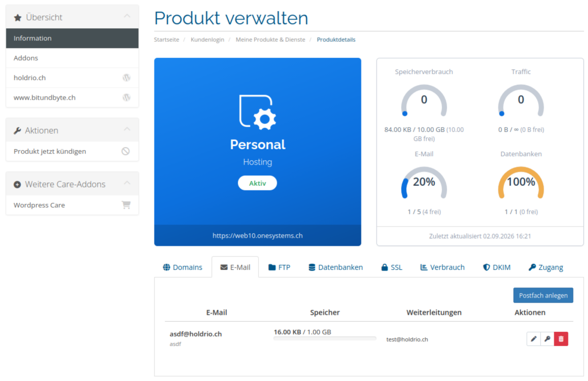
Task: Click the cancel circle icon beside Produkt jetzt kündigen
Action: click(x=126, y=151)
